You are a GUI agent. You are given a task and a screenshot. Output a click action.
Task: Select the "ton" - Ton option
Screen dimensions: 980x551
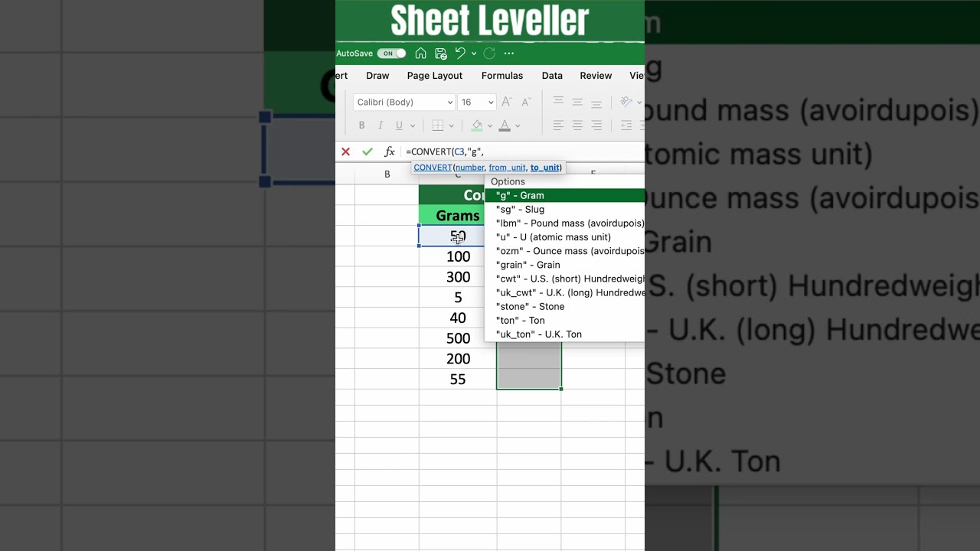pos(565,320)
